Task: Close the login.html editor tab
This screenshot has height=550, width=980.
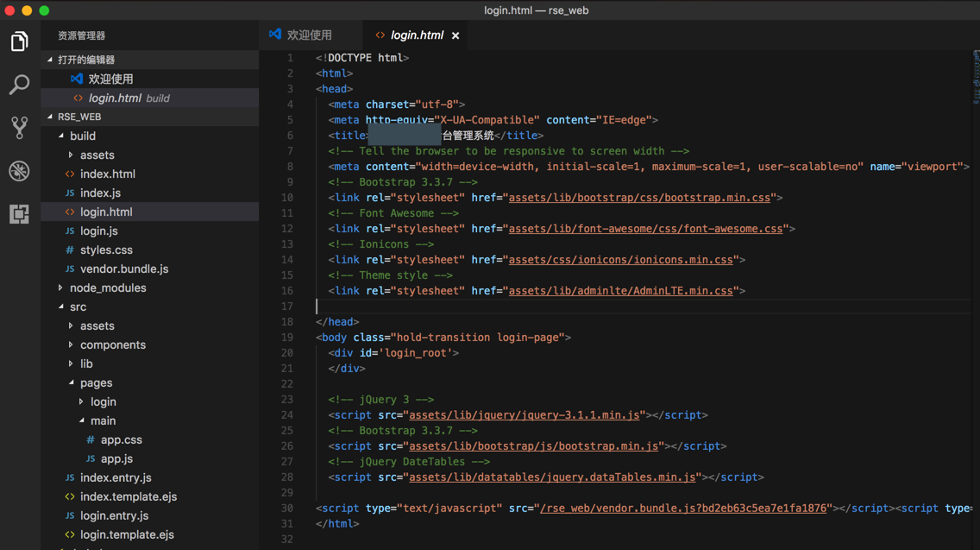Action: tap(455, 35)
